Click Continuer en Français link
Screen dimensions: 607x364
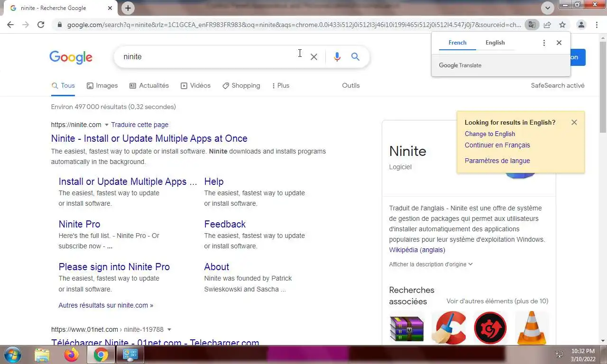(x=497, y=146)
